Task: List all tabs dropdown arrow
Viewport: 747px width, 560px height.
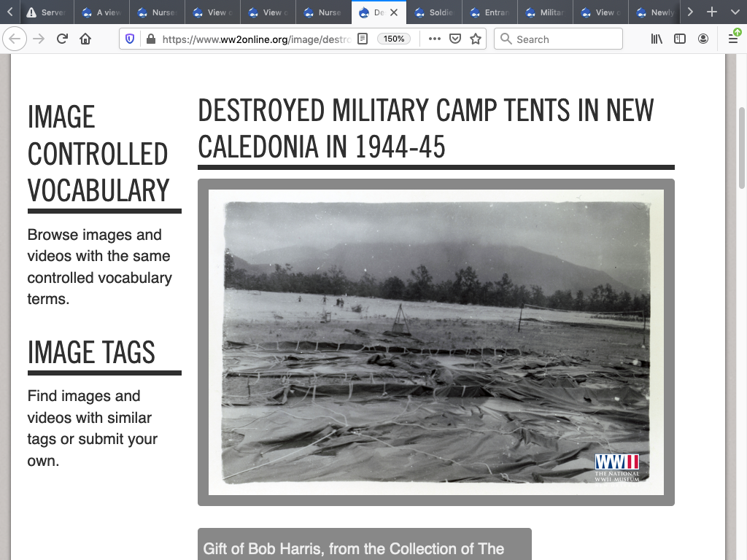Action: [x=735, y=12]
